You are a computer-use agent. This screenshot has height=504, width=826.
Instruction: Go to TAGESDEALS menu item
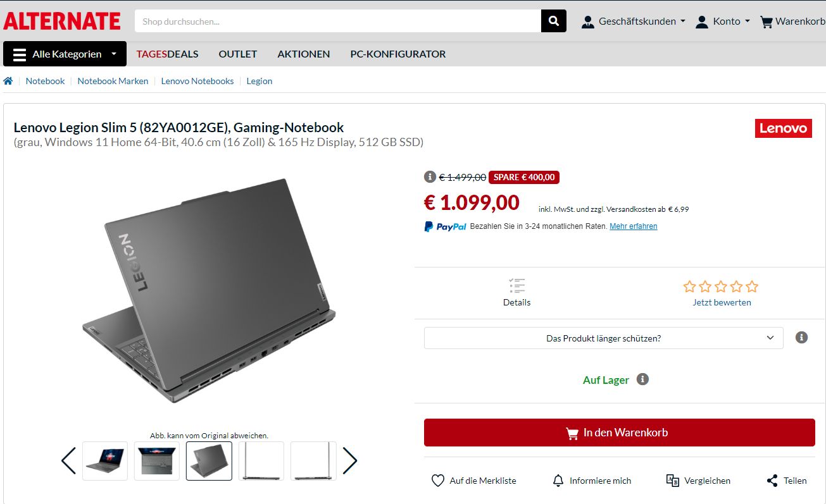(168, 54)
